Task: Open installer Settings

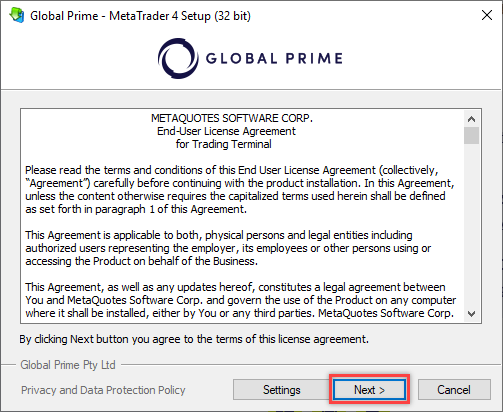Action: [x=282, y=389]
